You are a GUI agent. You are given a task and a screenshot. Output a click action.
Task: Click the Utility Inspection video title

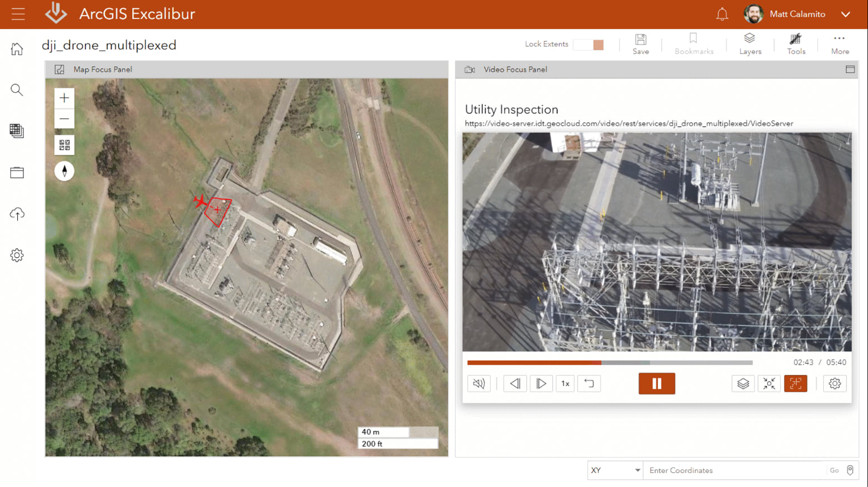point(511,109)
